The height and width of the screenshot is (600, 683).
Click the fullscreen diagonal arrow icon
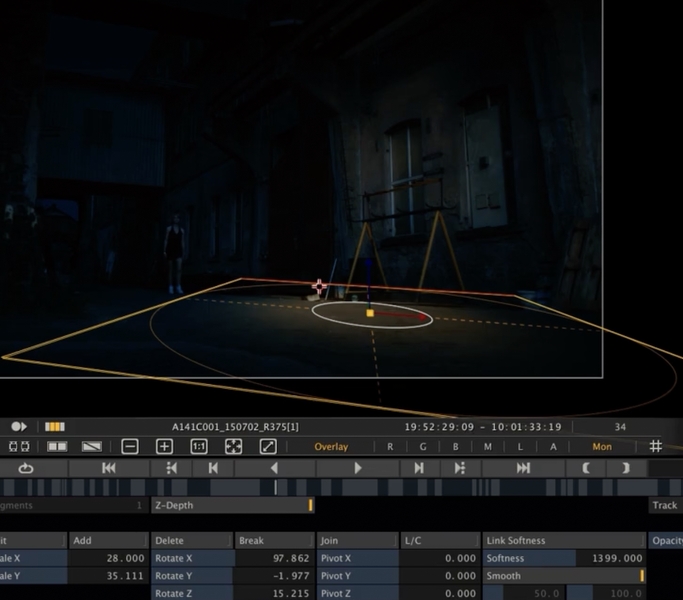[268, 447]
